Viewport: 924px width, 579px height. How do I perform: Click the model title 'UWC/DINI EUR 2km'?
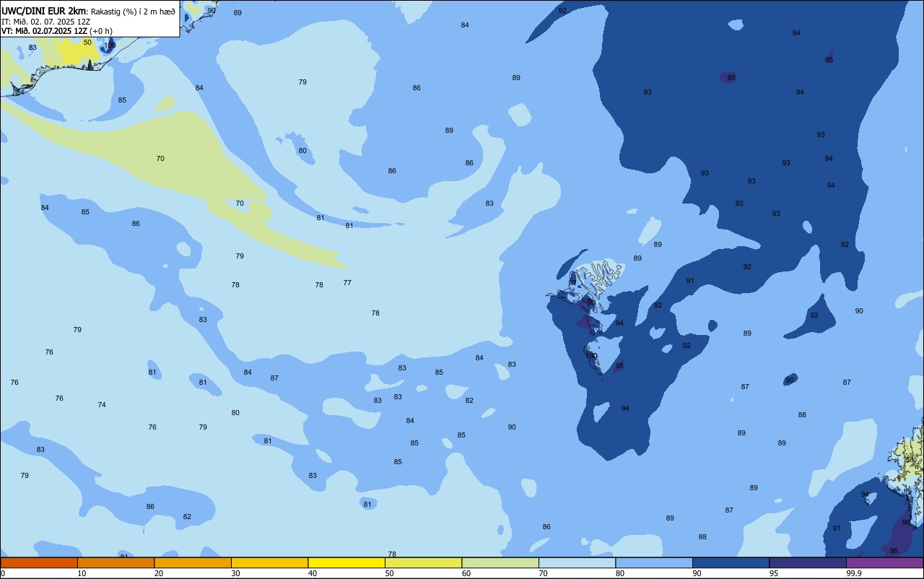44,11
